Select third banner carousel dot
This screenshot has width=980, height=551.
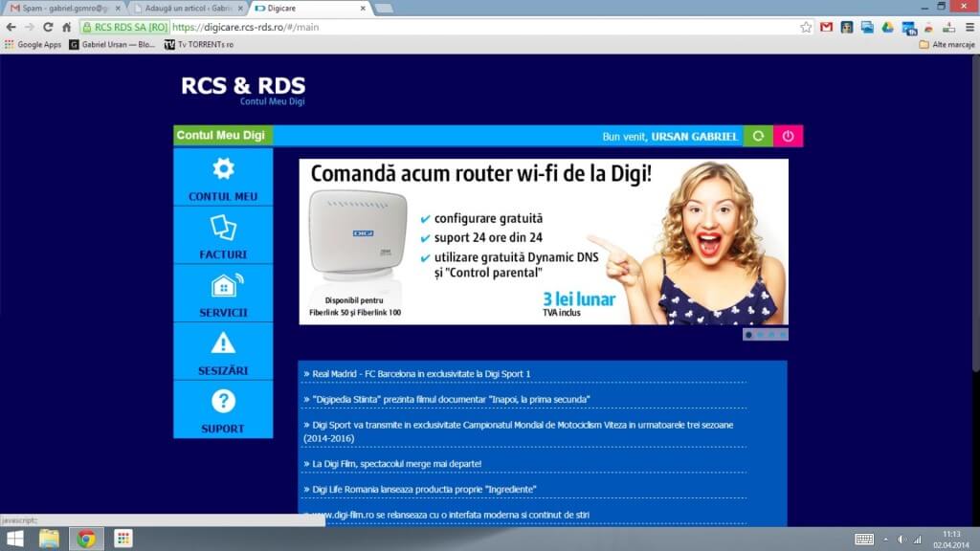click(x=771, y=335)
